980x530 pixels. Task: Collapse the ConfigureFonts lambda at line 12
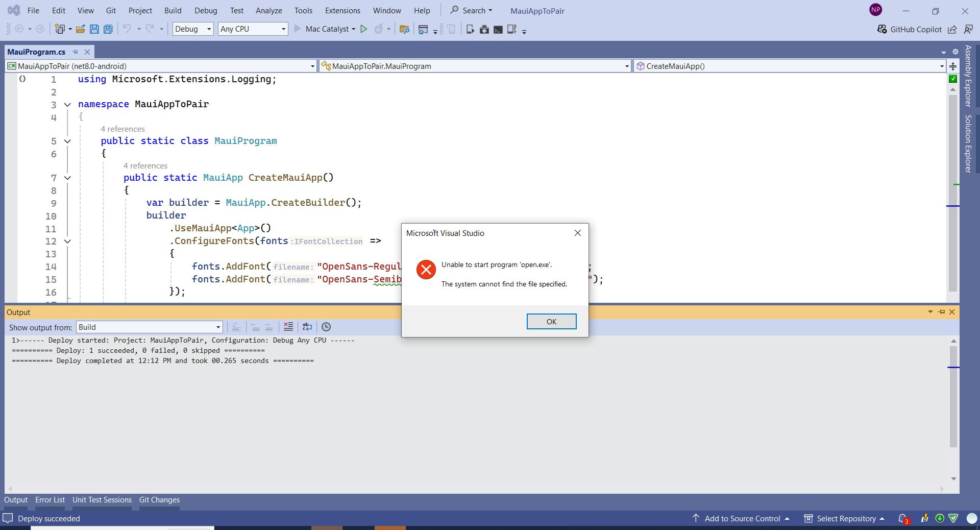click(67, 241)
